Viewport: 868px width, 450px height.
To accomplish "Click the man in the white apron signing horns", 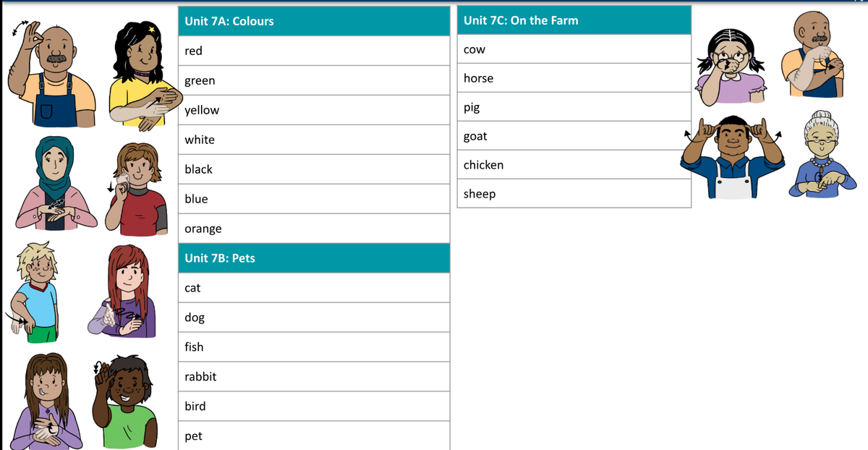I will pos(731,161).
